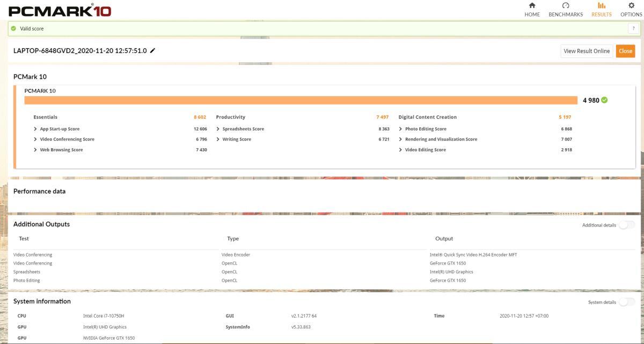
Task: Toggle System details switch
Action: (x=626, y=302)
